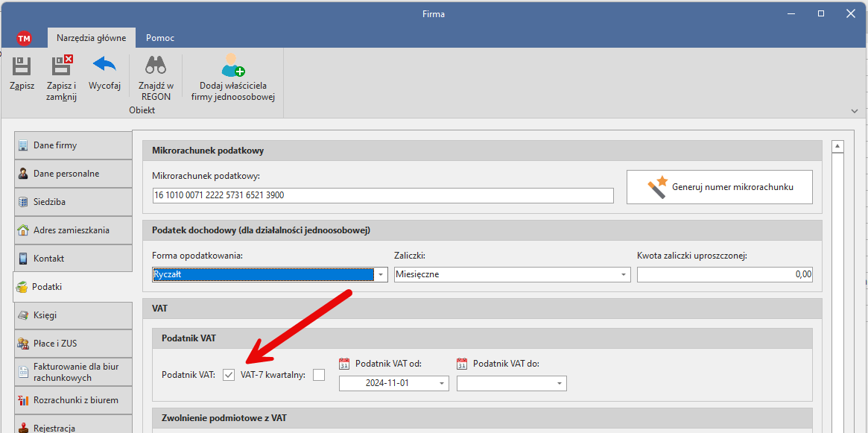Go to the Płace i ZUS section
868x433 pixels.
(x=73, y=344)
